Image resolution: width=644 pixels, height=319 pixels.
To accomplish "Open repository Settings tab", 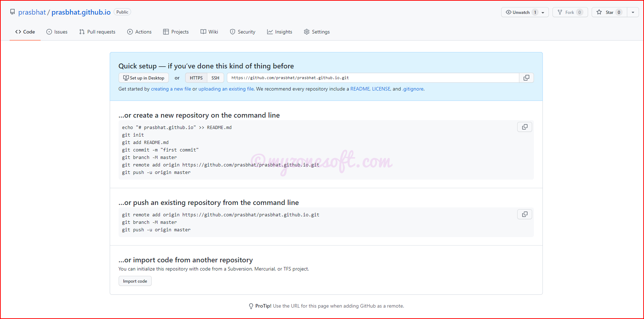I will tap(317, 32).
